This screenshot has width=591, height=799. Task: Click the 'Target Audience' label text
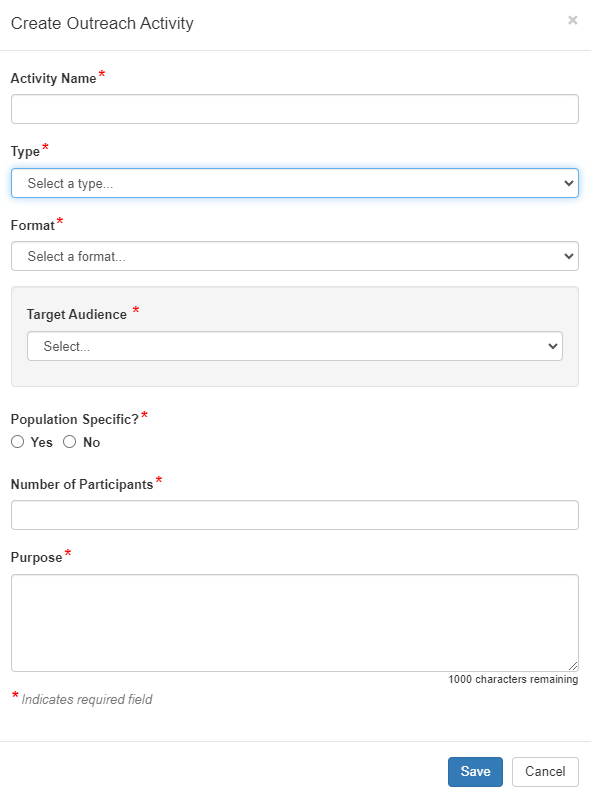(x=77, y=314)
